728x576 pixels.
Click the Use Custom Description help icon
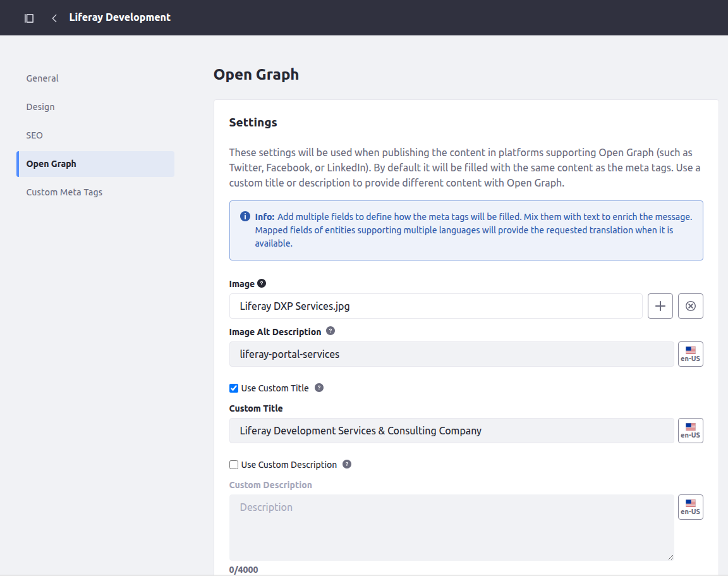pos(347,464)
